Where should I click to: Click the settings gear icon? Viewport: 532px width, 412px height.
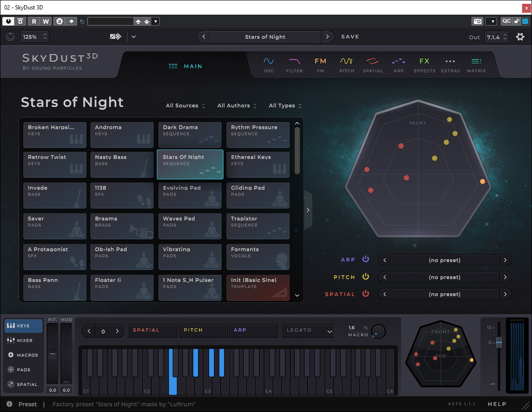click(520, 37)
